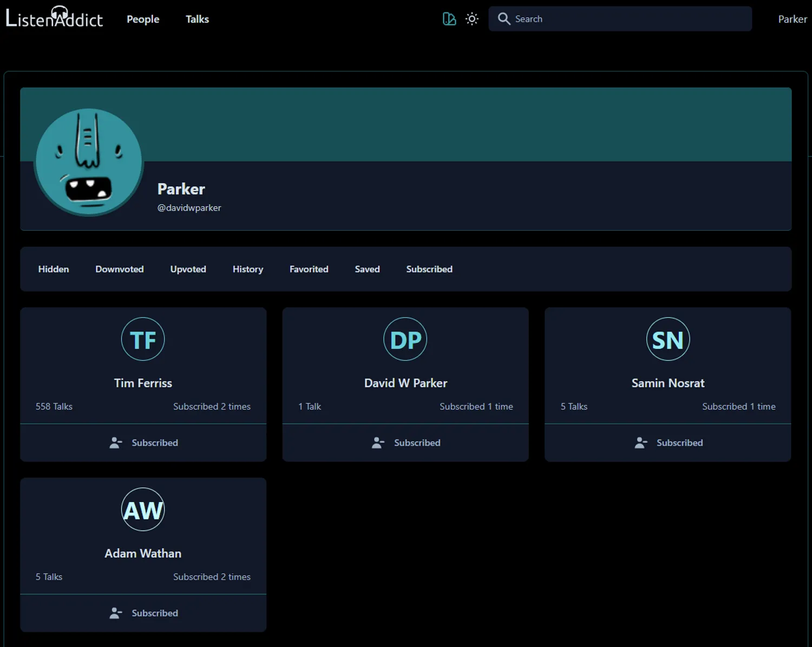
Task: Click the TF avatar circle
Action: [143, 339]
